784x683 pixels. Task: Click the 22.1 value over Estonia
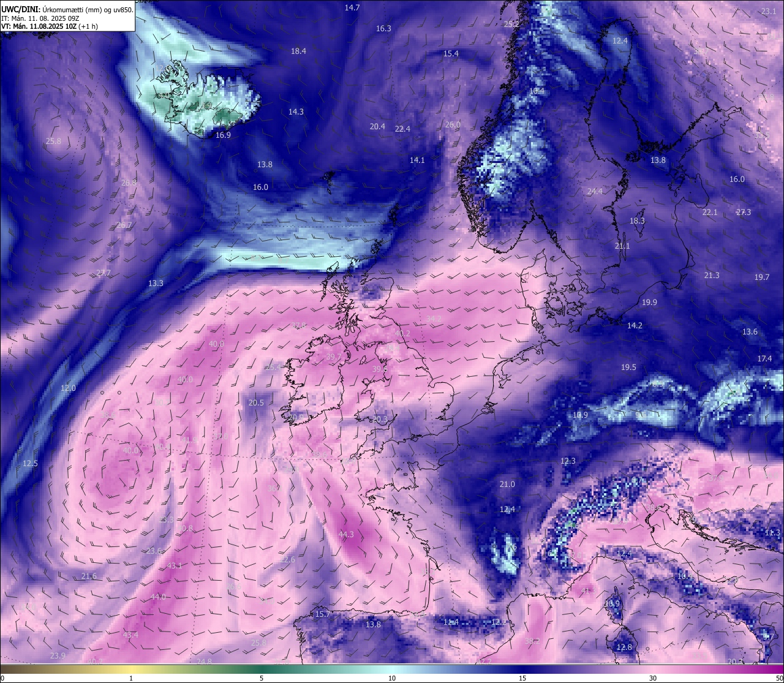(709, 213)
